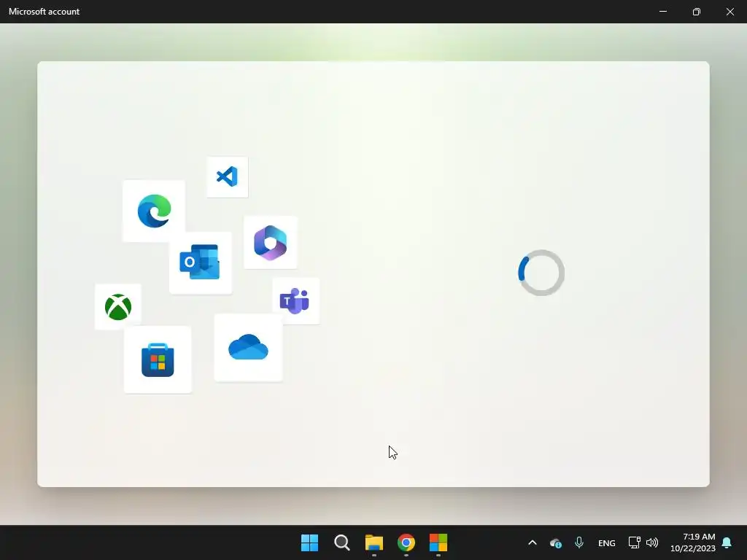This screenshot has width=747, height=560.
Task: Click the circular loading spinner
Action: (x=541, y=273)
